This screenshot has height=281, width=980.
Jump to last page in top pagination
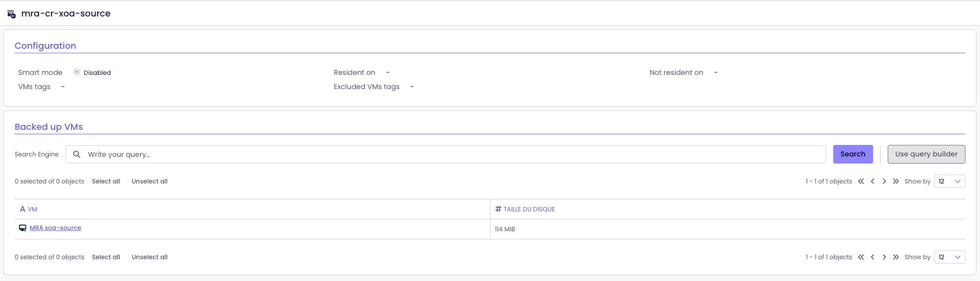point(896,181)
